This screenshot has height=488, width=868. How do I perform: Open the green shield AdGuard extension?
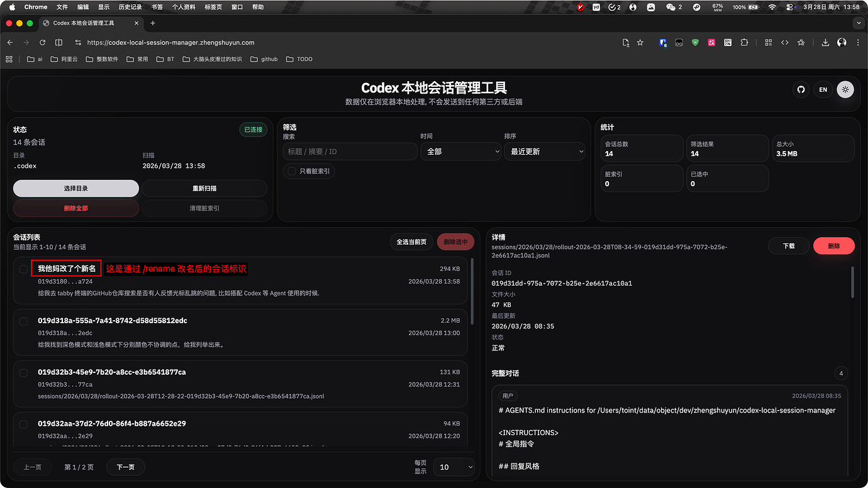click(695, 43)
